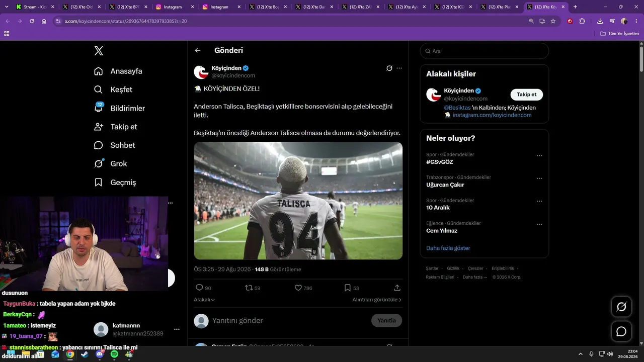
Task: Click the 148 B Görüntüleme view count
Action: [278, 269]
